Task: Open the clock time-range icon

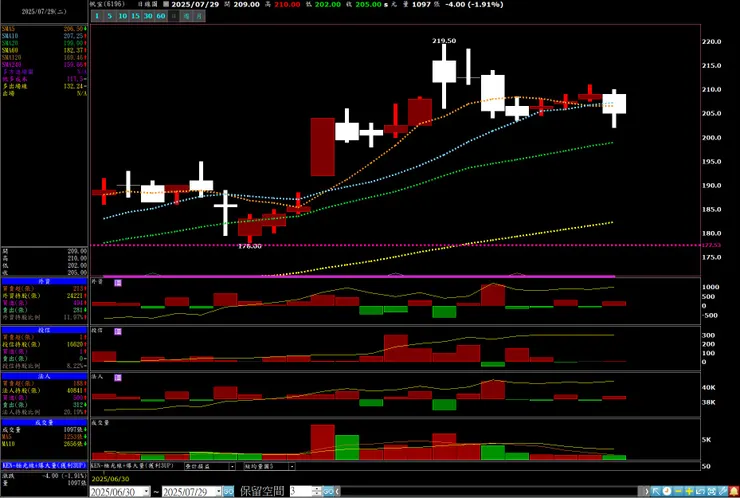Action: [x=667, y=491]
